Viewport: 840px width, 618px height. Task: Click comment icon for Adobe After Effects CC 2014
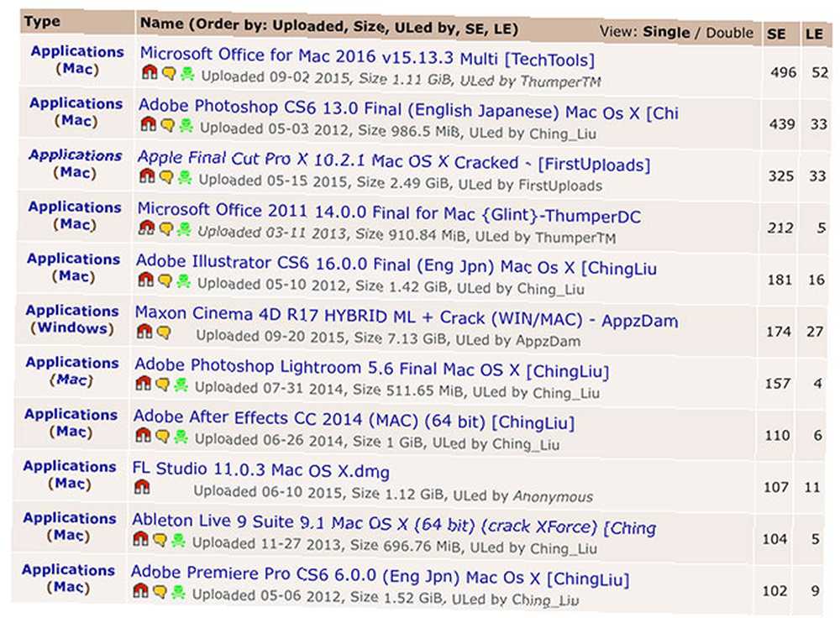pyautogui.click(x=162, y=436)
